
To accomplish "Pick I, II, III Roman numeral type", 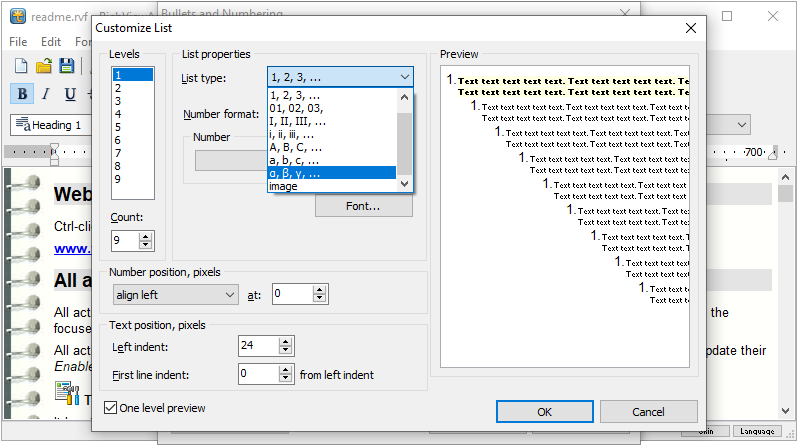I will coord(333,121).
